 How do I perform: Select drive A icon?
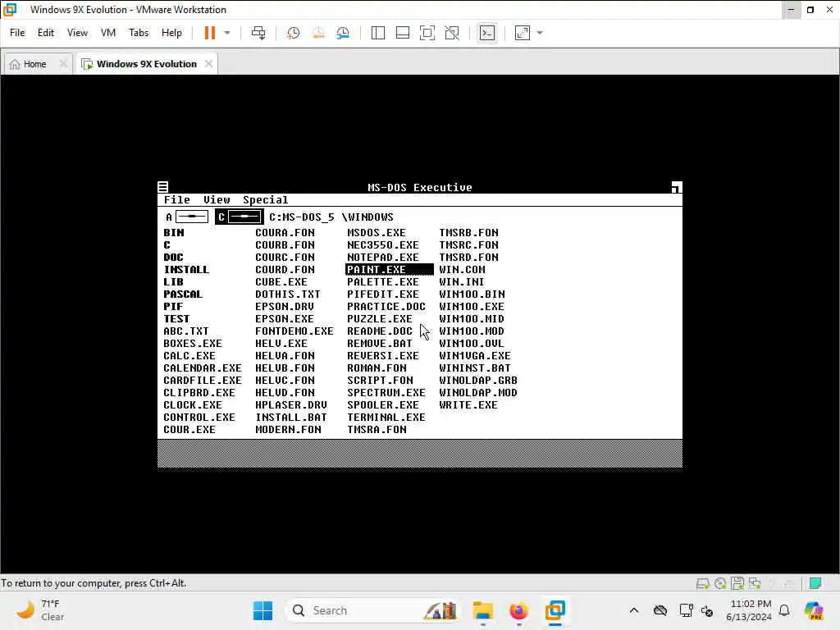(186, 217)
